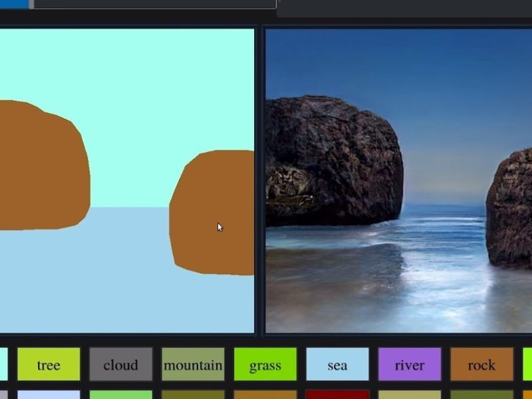Click the bright green swatch right of rock

[527, 364]
